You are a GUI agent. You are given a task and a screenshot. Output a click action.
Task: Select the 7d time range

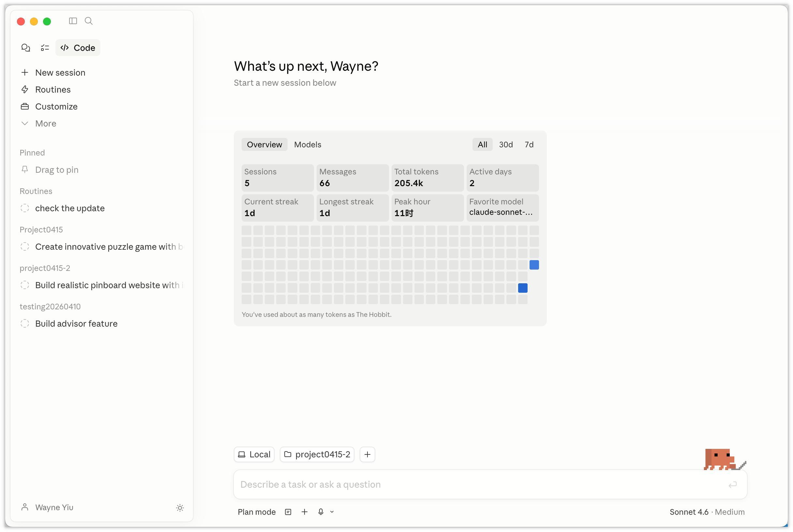[529, 144]
